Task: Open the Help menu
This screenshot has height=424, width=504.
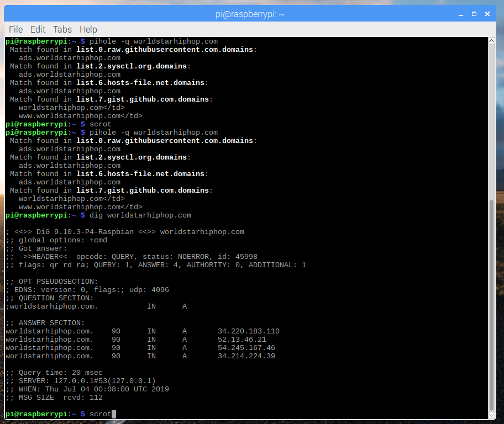Action: [88, 30]
